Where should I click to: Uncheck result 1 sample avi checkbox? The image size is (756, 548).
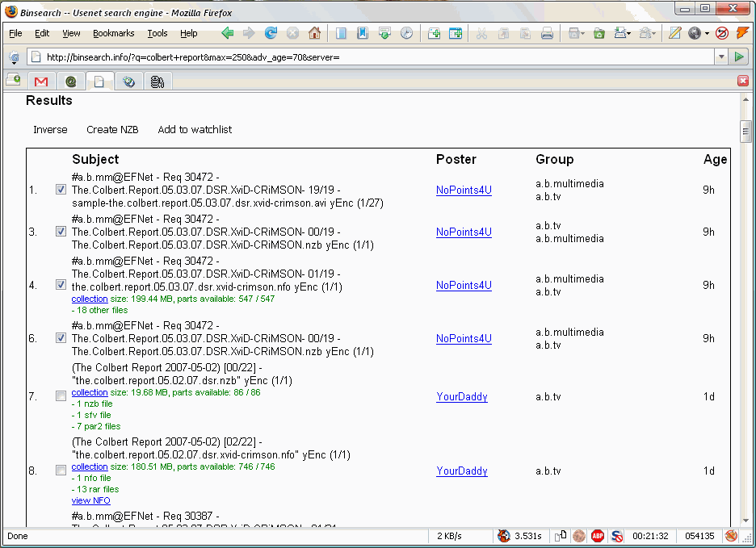tap(61, 190)
